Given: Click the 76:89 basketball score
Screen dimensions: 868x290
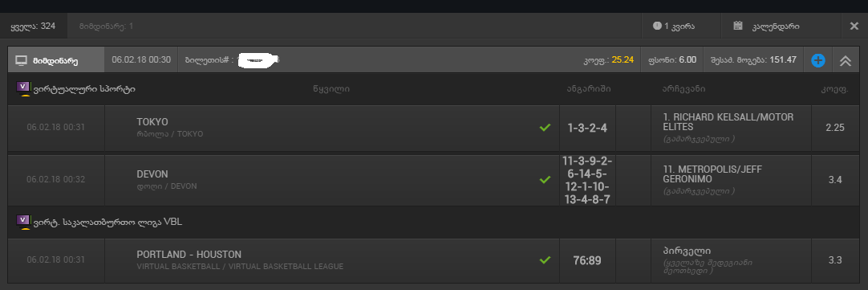Looking at the screenshot, I should pos(586,260).
